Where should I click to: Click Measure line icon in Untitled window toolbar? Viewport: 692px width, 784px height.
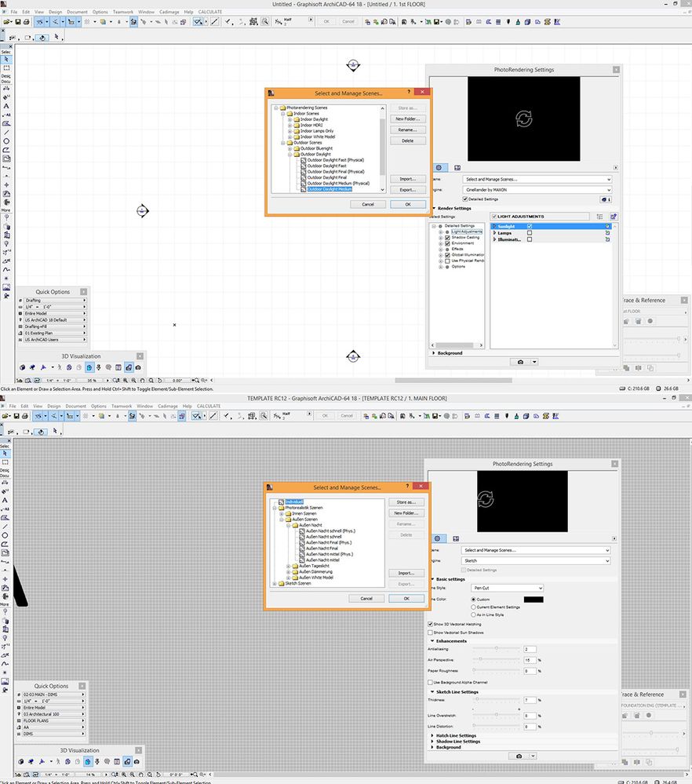(x=214, y=22)
